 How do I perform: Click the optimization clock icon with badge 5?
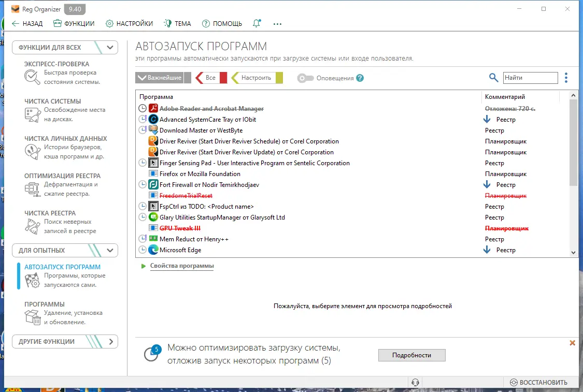click(x=152, y=353)
